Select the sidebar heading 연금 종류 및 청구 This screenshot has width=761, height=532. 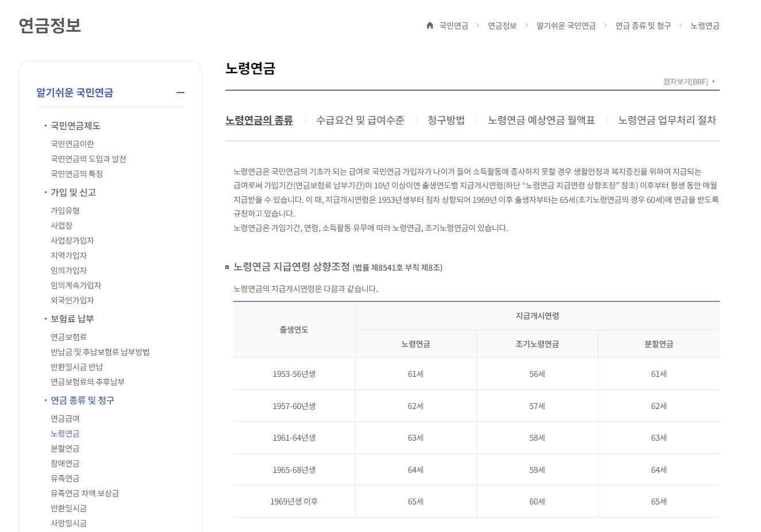click(x=82, y=400)
